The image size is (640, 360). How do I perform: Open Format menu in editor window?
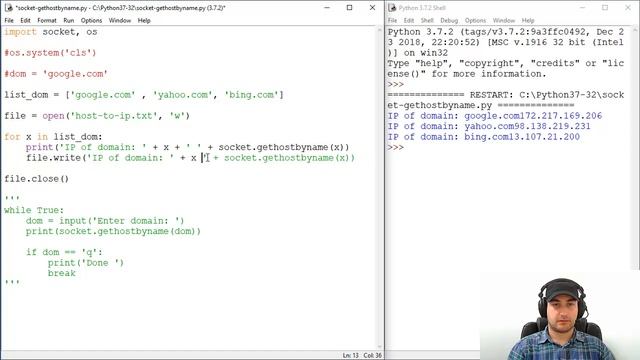click(x=47, y=20)
